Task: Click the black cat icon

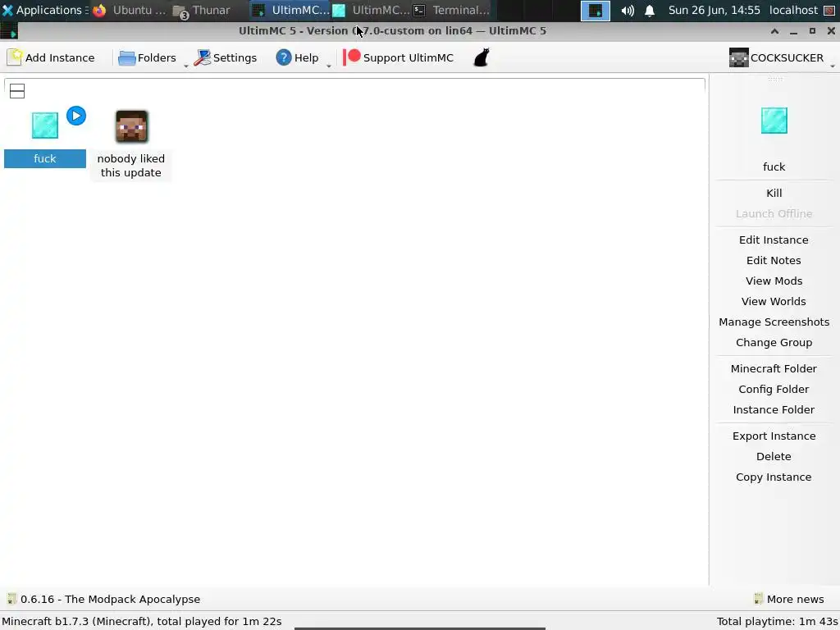Action: (482, 57)
